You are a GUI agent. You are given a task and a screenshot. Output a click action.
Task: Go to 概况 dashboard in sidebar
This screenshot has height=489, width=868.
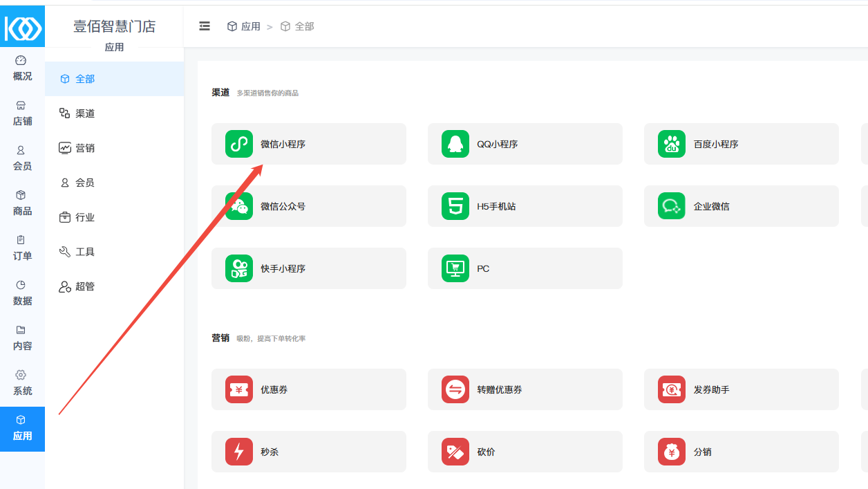(22, 68)
